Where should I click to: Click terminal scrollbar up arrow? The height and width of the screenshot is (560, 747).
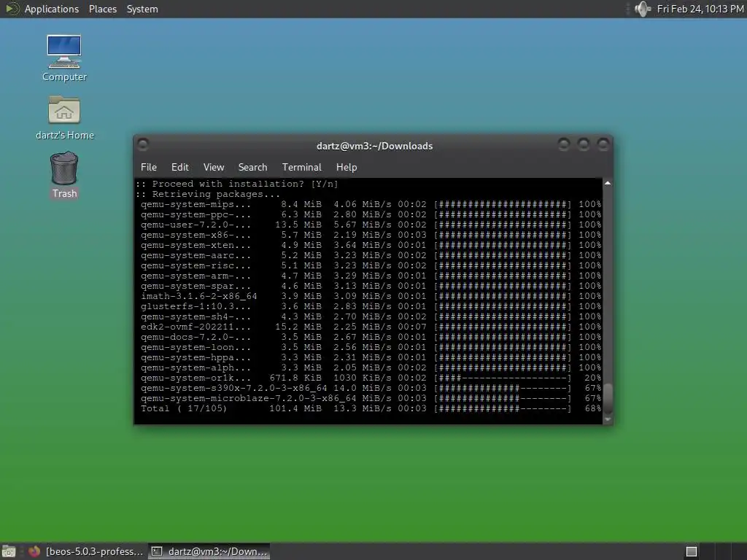[x=608, y=183]
